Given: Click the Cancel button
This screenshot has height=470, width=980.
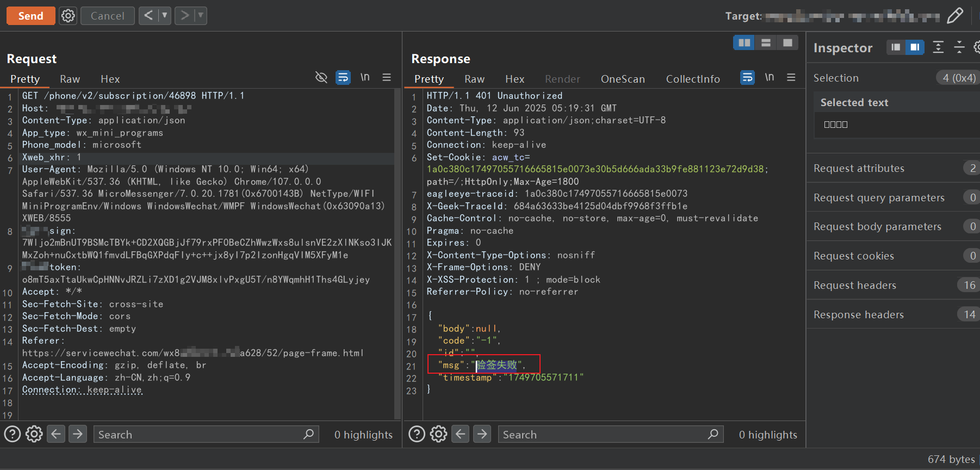Looking at the screenshot, I should 108,16.
